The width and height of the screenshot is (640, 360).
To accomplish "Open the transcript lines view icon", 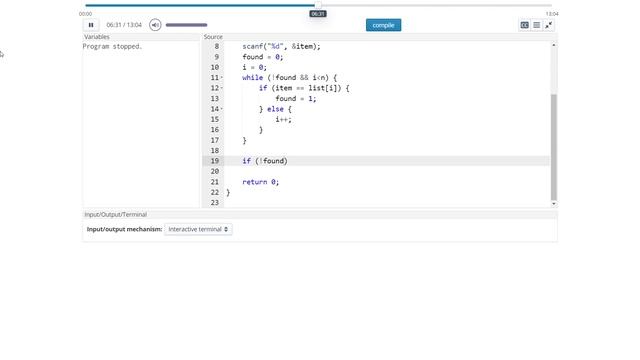I will [x=537, y=25].
